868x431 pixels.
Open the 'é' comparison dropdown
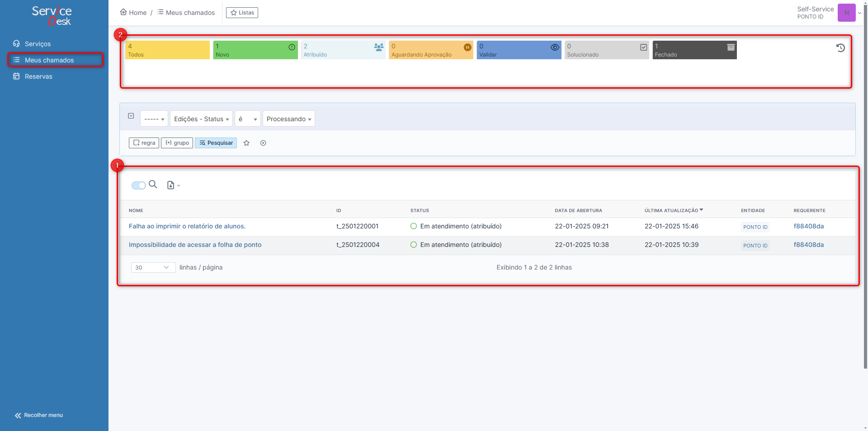tap(248, 119)
